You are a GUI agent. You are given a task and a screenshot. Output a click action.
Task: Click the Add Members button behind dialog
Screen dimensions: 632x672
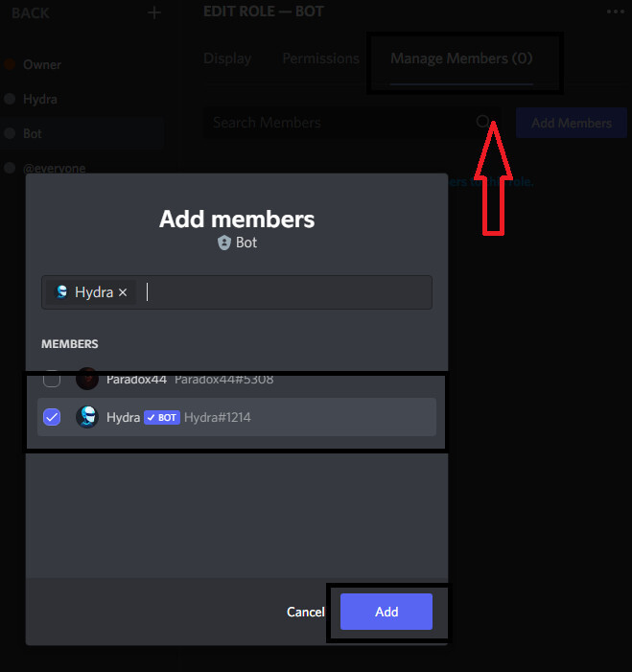click(572, 123)
